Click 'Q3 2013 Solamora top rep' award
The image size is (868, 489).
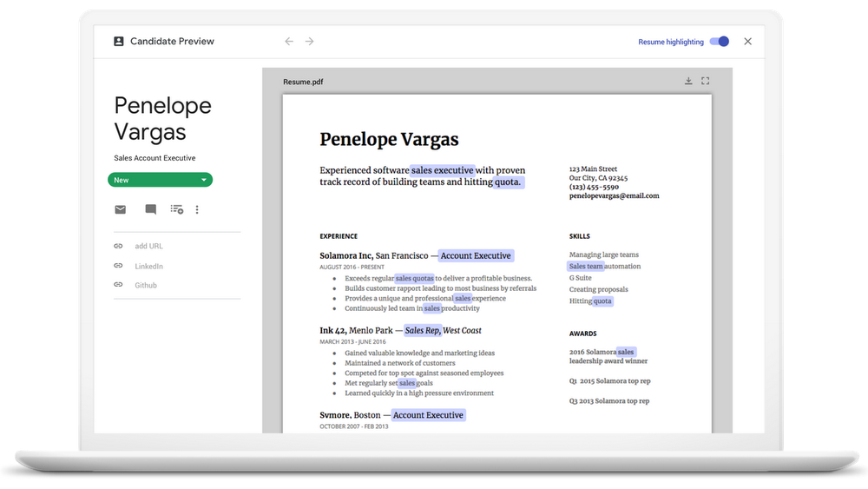[609, 401]
